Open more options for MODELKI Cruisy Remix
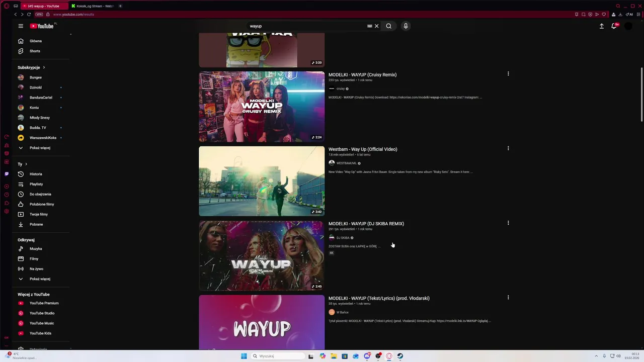Screen dimensions: 644x362 pos(508,74)
